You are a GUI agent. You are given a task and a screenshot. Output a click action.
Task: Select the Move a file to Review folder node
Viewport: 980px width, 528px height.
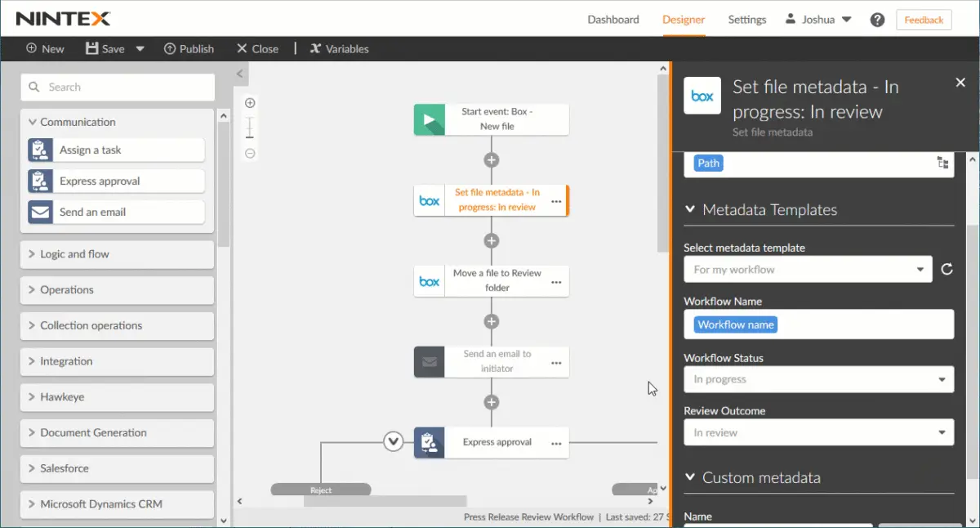(491, 280)
